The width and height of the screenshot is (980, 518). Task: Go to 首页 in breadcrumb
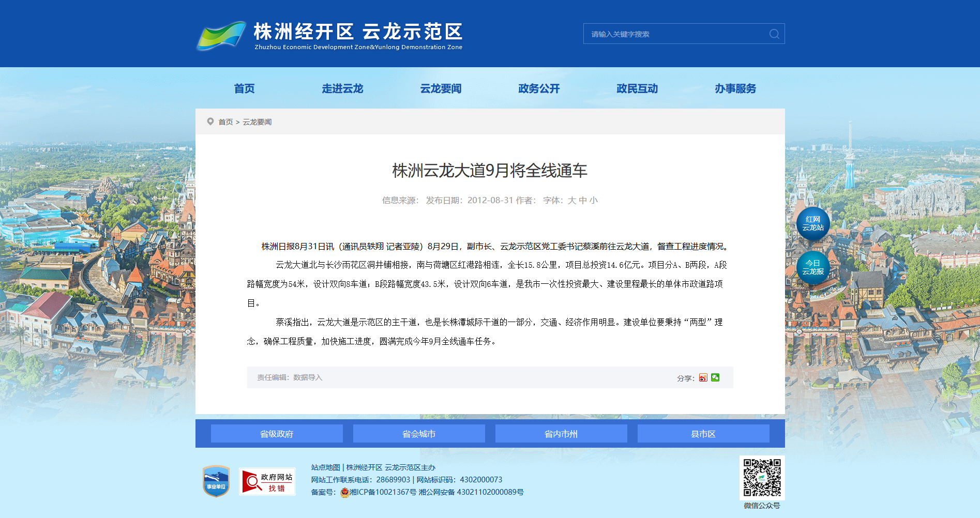coord(225,122)
